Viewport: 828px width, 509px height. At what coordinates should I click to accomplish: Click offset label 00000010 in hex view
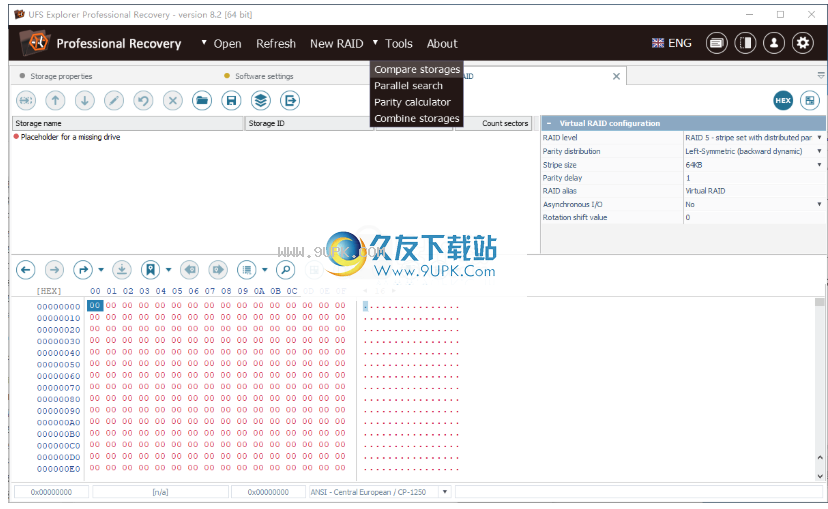point(59,318)
